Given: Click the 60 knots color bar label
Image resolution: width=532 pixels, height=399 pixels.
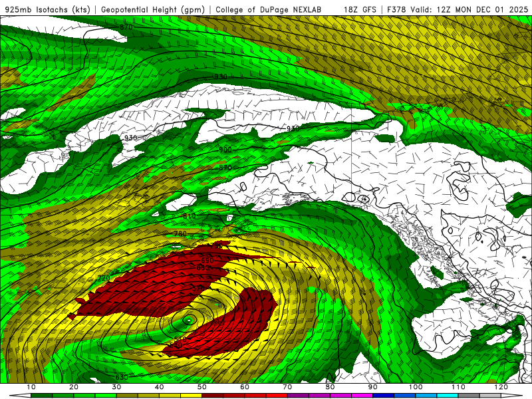Looking at the screenshot, I should 245,387.
